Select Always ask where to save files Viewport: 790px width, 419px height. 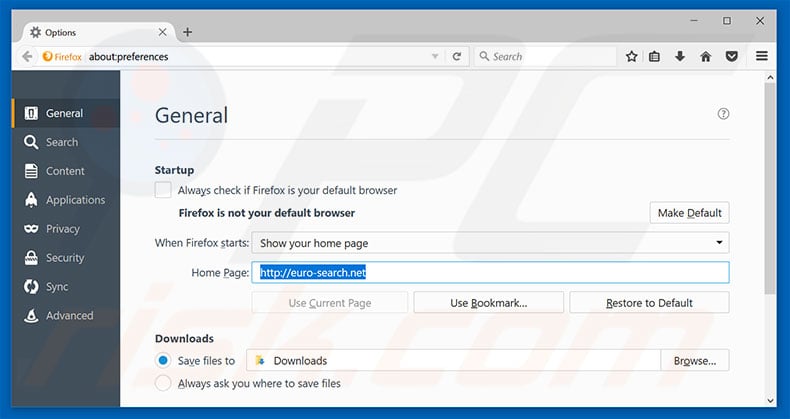point(163,383)
